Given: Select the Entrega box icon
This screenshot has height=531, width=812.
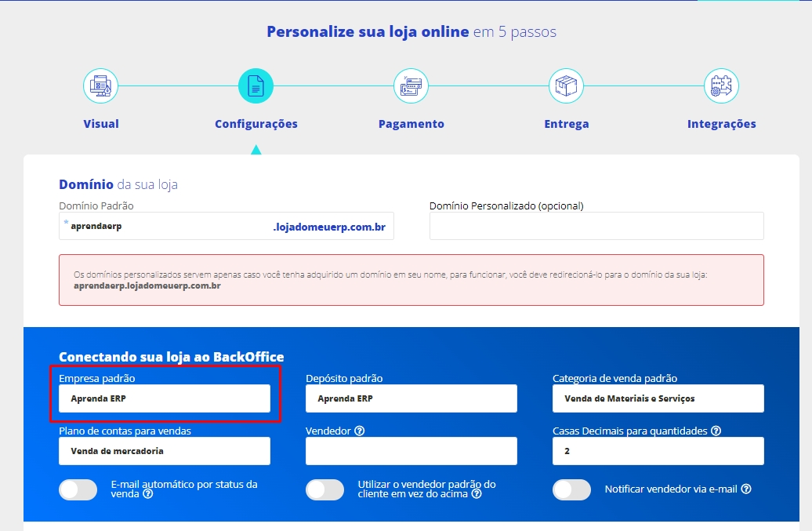Looking at the screenshot, I should [x=566, y=86].
